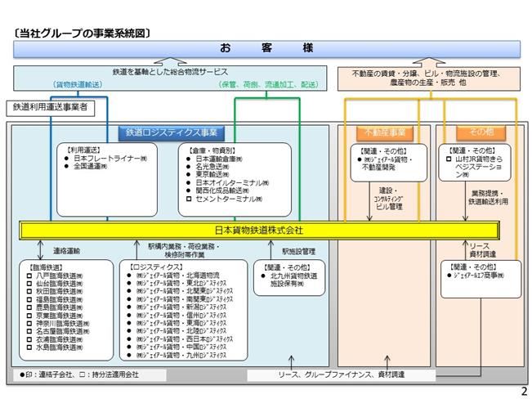Screen dimensions: 532x399
Task: Select 神奈川臨海鉄道㈱ entry
Action: [x=58, y=324]
